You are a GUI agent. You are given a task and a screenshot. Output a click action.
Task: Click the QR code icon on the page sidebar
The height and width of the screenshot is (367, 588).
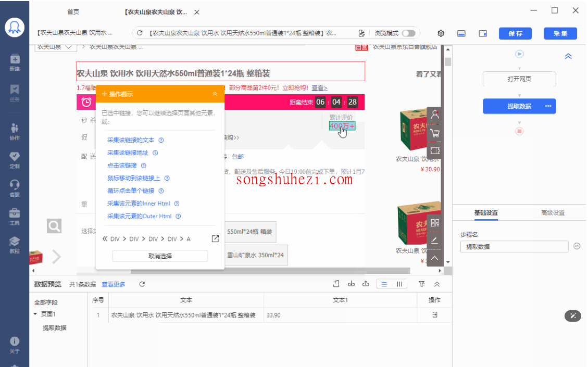[435, 223]
